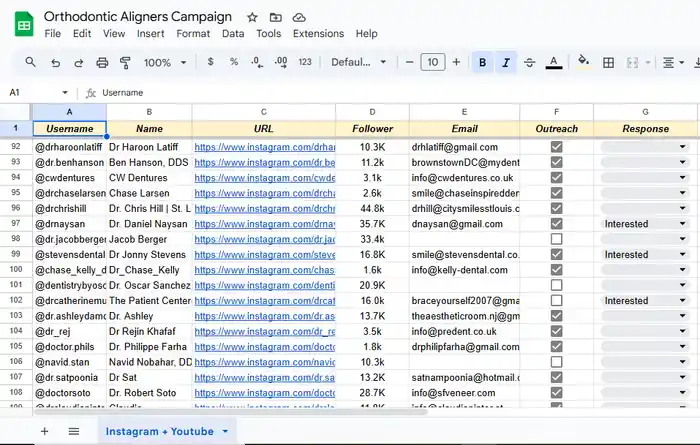Click the undo arrow icon
The height and width of the screenshot is (445, 700).
(55, 62)
